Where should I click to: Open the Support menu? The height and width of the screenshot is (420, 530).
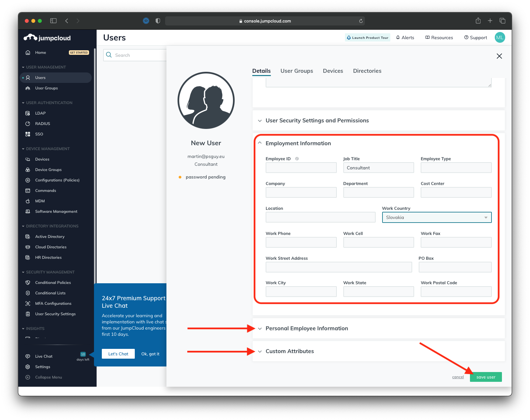coord(475,38)
